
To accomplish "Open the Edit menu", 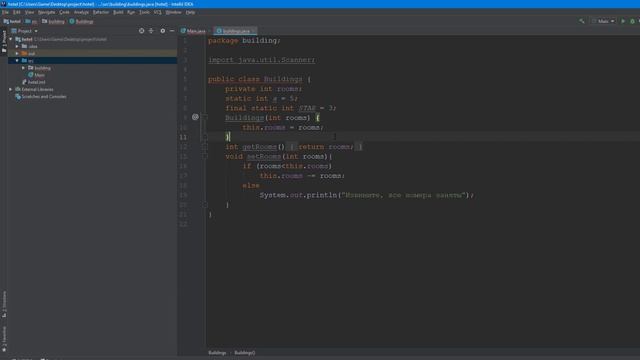I will [x=17, y=12].
